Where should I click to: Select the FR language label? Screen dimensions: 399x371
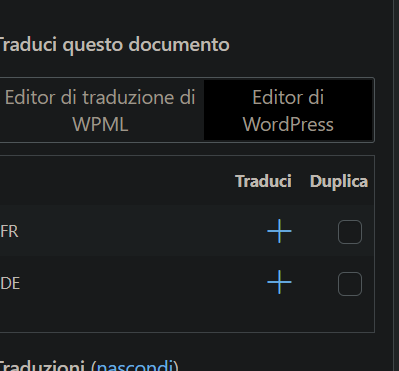[x=9, y=231]
